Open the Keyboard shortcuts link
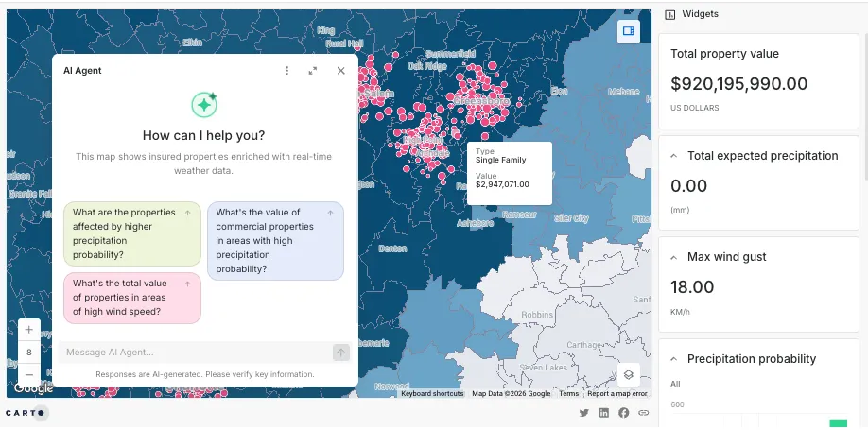This screenshot has width=868, height=430. [432, 394]
